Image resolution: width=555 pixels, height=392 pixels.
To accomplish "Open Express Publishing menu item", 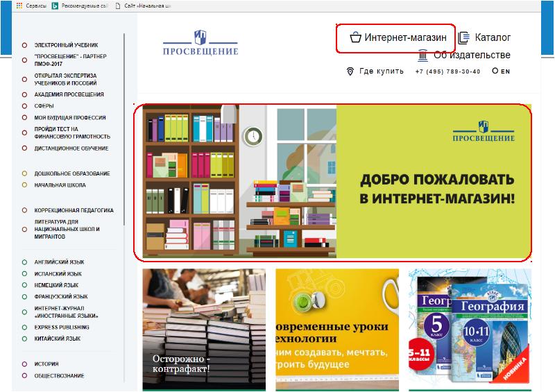I will [62, 327].
